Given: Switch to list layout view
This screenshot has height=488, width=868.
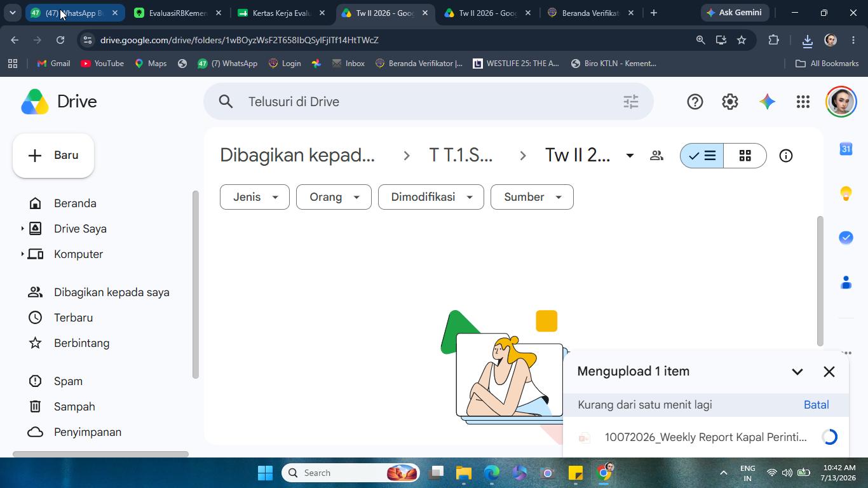Looking at the screenshot, I should [x=702, y=156].
